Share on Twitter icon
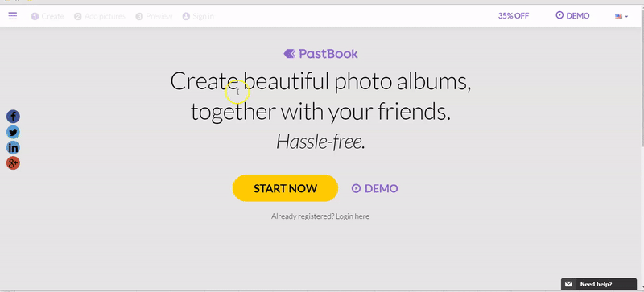The image size is (644, 292). tap(13, 132)
